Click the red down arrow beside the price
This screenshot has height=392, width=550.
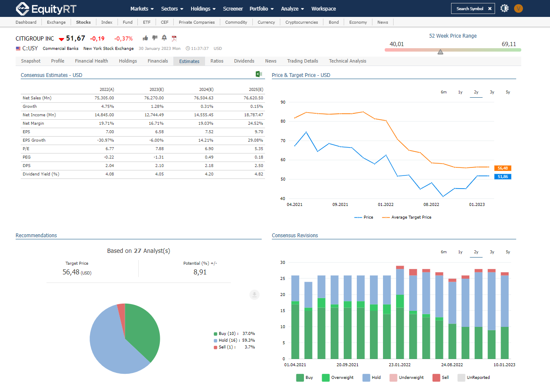pos(61,39)
